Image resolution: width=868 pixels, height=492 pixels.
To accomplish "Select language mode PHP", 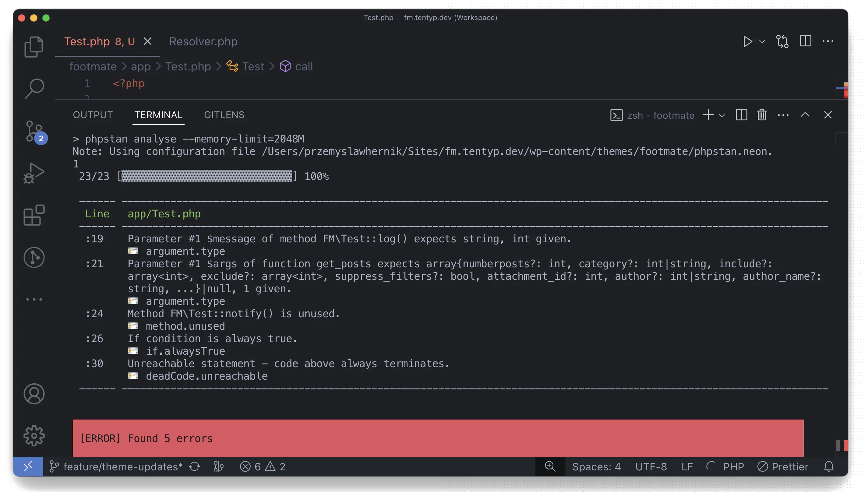I will tap(733, 467).
